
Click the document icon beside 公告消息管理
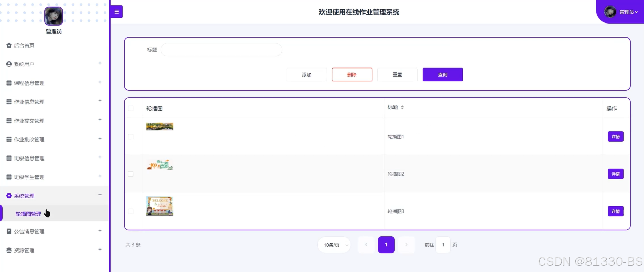[9, 231]
